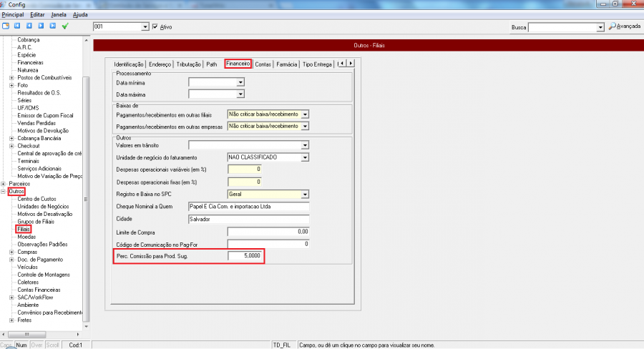Go to the previous record
This screenshot has width=644, height=349.
click(29, 26)
